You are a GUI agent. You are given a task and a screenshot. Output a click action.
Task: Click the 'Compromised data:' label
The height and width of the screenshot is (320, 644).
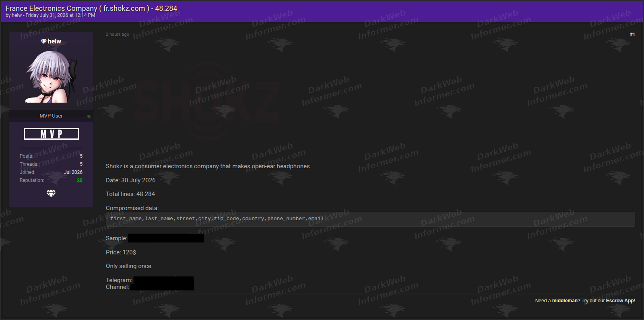point(132,208)
